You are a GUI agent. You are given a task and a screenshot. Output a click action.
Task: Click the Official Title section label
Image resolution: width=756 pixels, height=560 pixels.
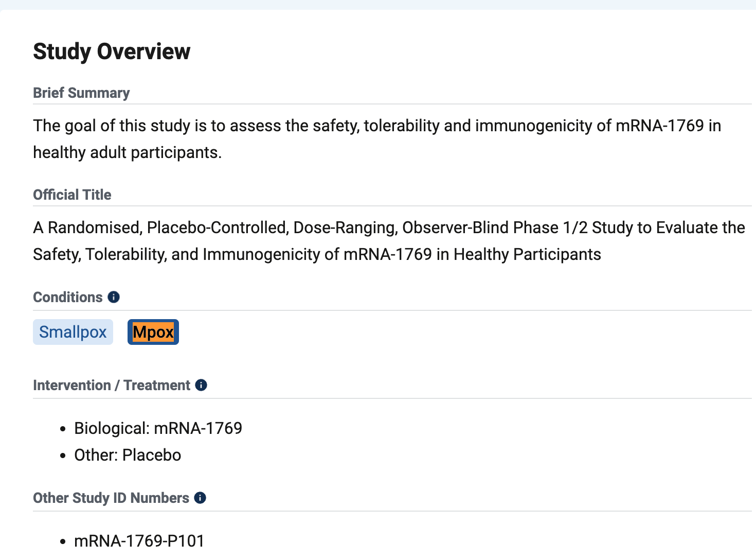(x=72, y=195)
